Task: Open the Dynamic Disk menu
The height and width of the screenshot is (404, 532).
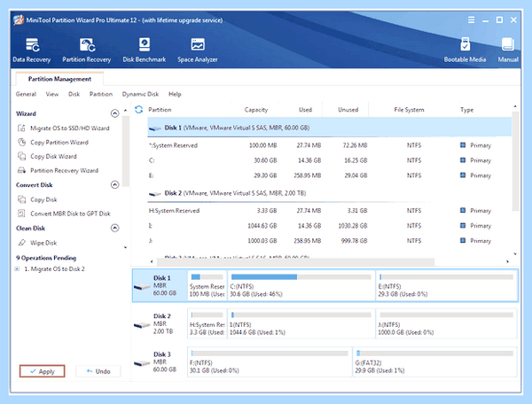Action: tap(140, 94)
